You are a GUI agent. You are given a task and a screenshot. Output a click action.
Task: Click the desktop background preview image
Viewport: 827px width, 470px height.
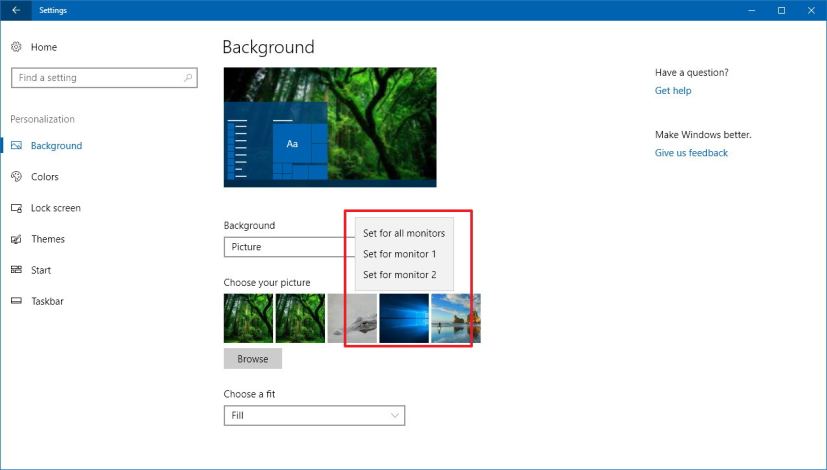pyautogui.click(x=330, y=127)
